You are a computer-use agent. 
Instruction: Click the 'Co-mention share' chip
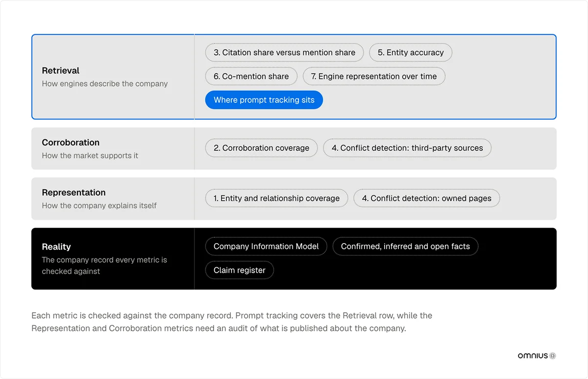pyautogui.click(x=251, y=76)
